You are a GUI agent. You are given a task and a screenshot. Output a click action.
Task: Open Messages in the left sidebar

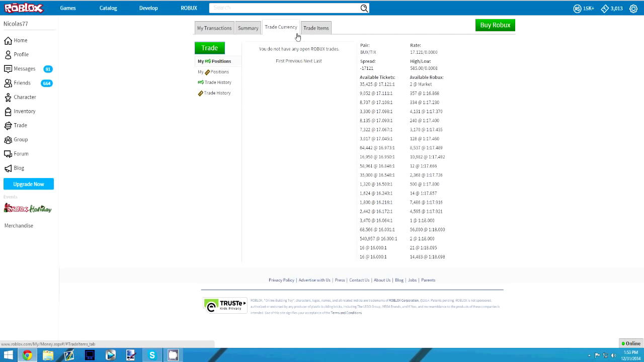pyautogui.click(x=24, y=69)
